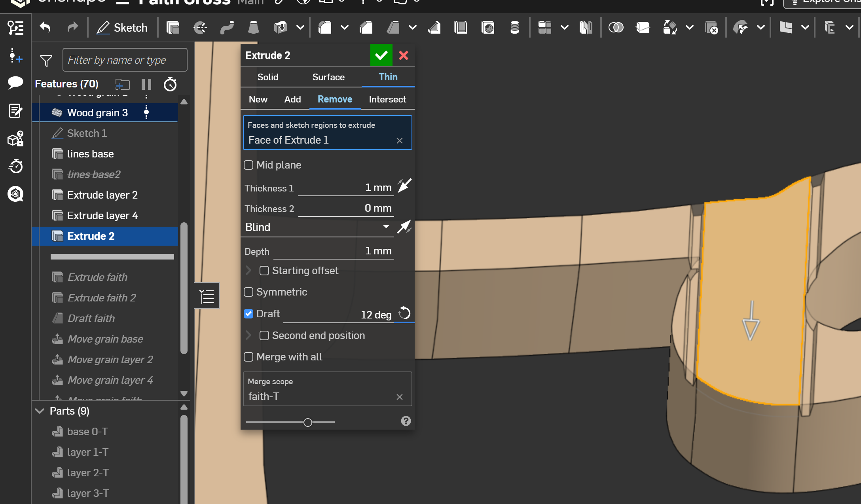This screenshot has width=861, height=504.
Task: Select the Delete part tool
Action: [x=711, y=27]
